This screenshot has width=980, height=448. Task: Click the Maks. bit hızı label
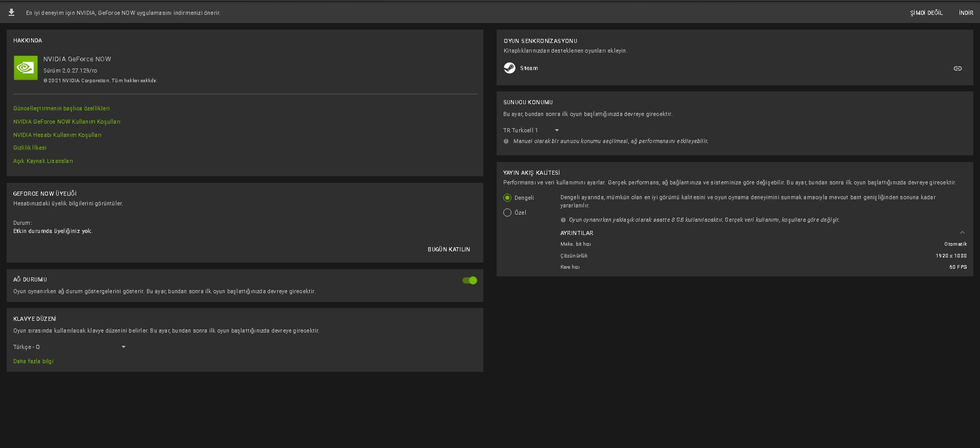[575, 244]
